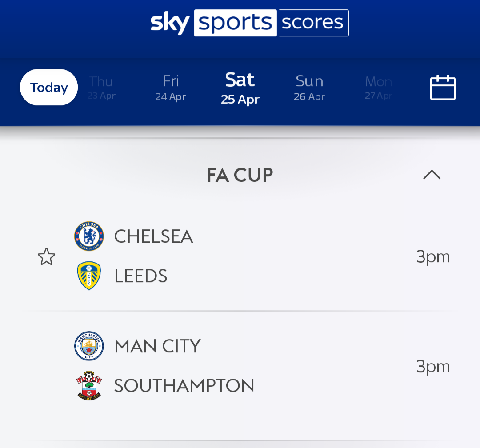Viewport: 480px width, 448px height.
Task: Click the Leeds club crest
Action: coord(89,276)
